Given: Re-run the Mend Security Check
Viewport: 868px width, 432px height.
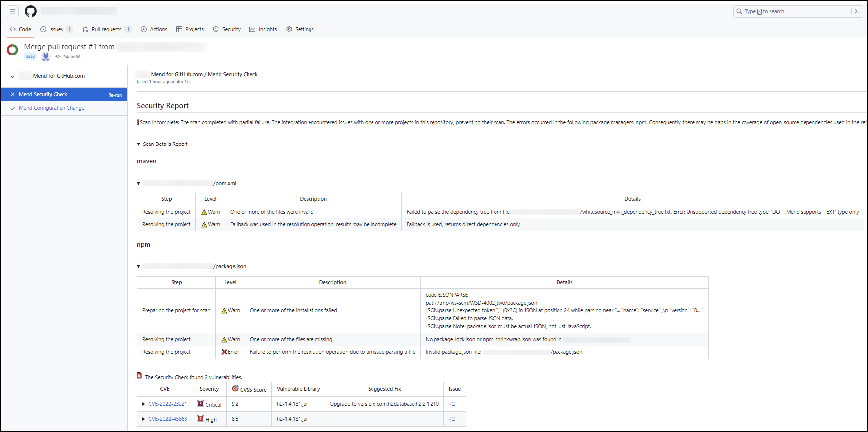Looking at the screenshot, I should pyautogui.click(x=115, y=95).
